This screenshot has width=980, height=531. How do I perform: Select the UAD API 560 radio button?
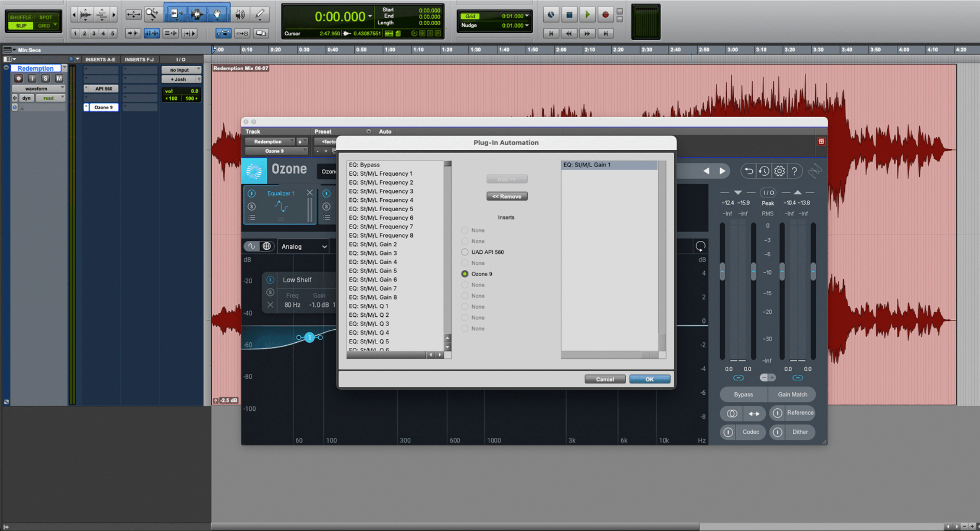pos(466,252)
